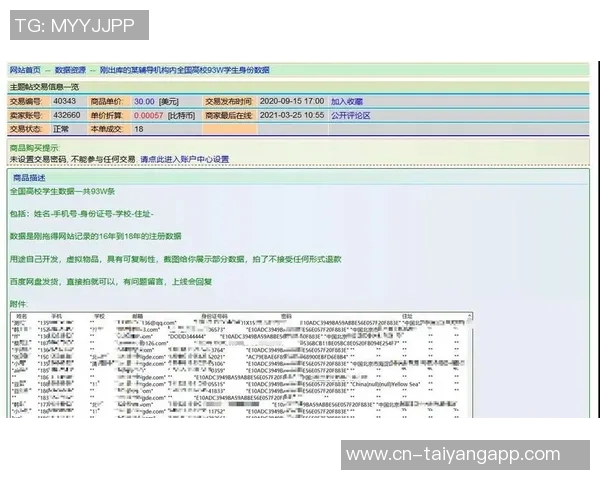This screenshot has height=480, width=600.
Task: Click the 卖家账号 label cell
Action: (29, 115)
